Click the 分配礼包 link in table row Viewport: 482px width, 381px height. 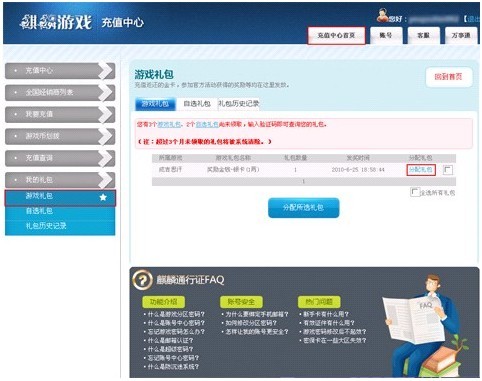tap(421, 170)
